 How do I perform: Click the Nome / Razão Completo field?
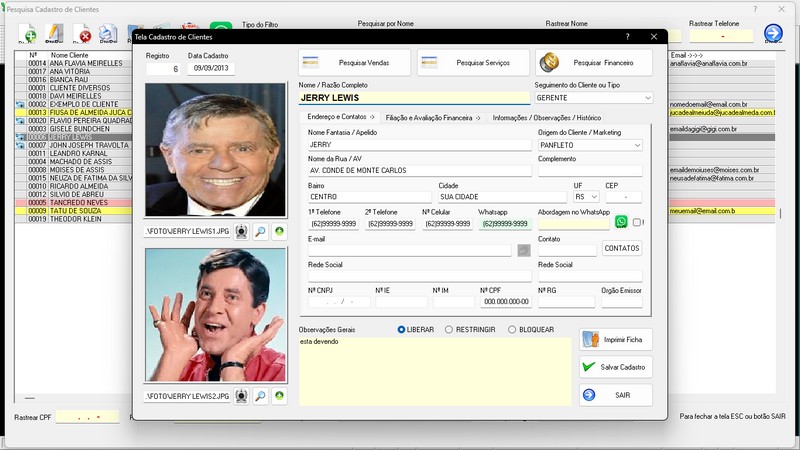pos(414,97)
